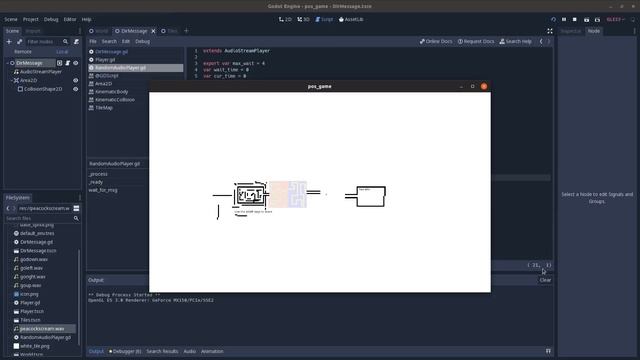
Task: Open the renderer GLES dropdown
Action: [x=616, y=19]
